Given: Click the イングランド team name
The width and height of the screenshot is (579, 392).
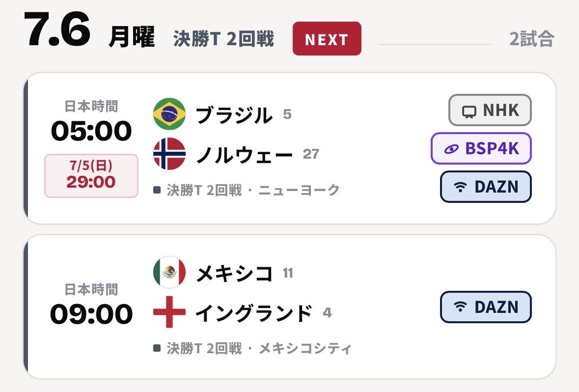Looking at the screenshot, I should click(254, 313).
